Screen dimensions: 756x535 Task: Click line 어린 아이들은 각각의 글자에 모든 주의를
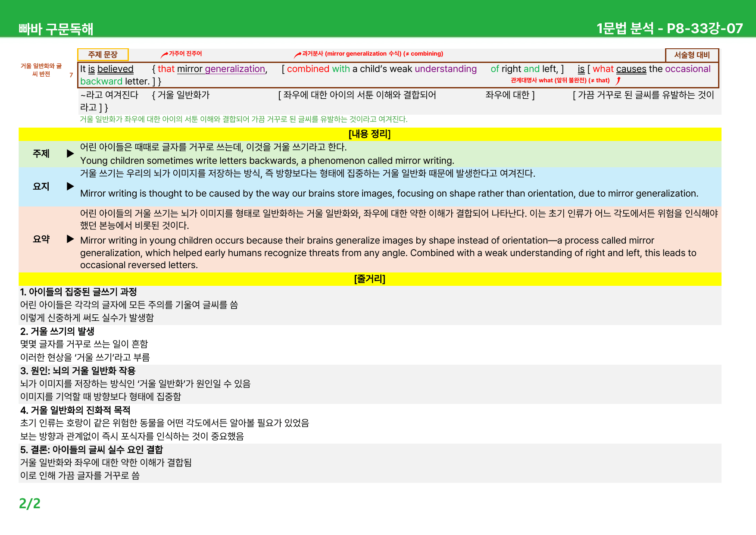[129, 305]
